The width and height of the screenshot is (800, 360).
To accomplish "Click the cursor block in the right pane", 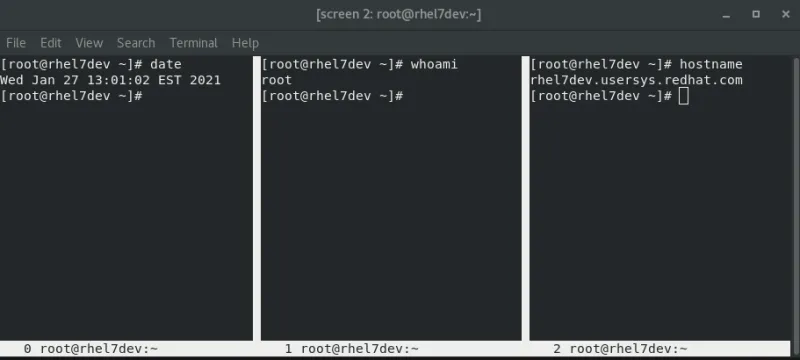I will tap(684, 96).
